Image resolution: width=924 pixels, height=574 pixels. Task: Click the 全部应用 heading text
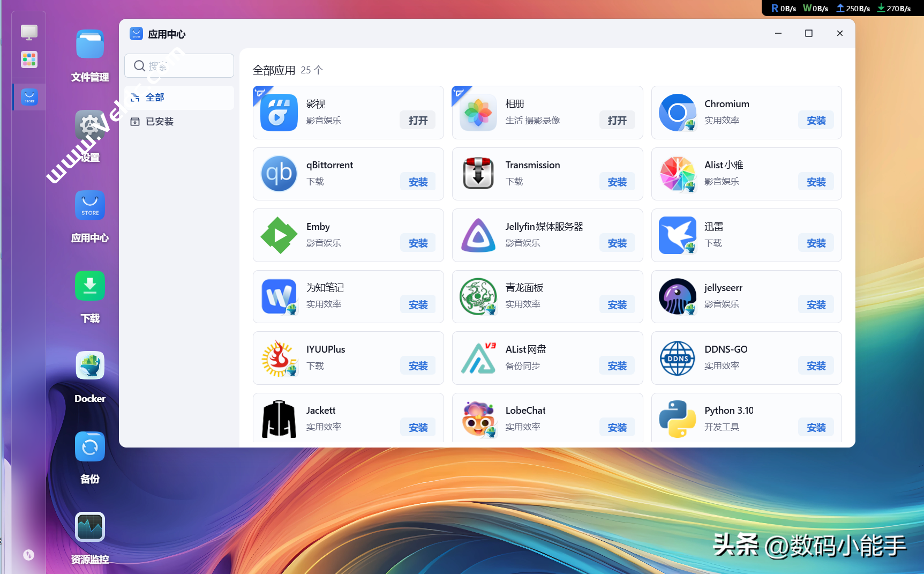(274, 70)
